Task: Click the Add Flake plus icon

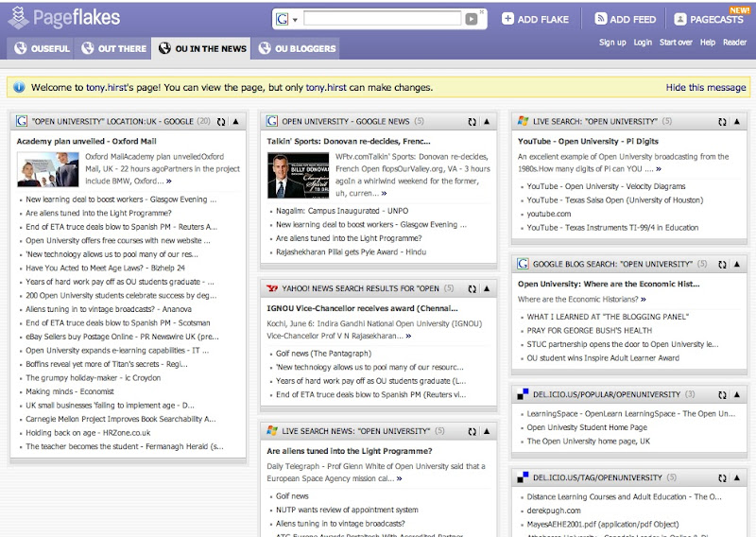Action: pyautogui.click(x=507, y=19)
